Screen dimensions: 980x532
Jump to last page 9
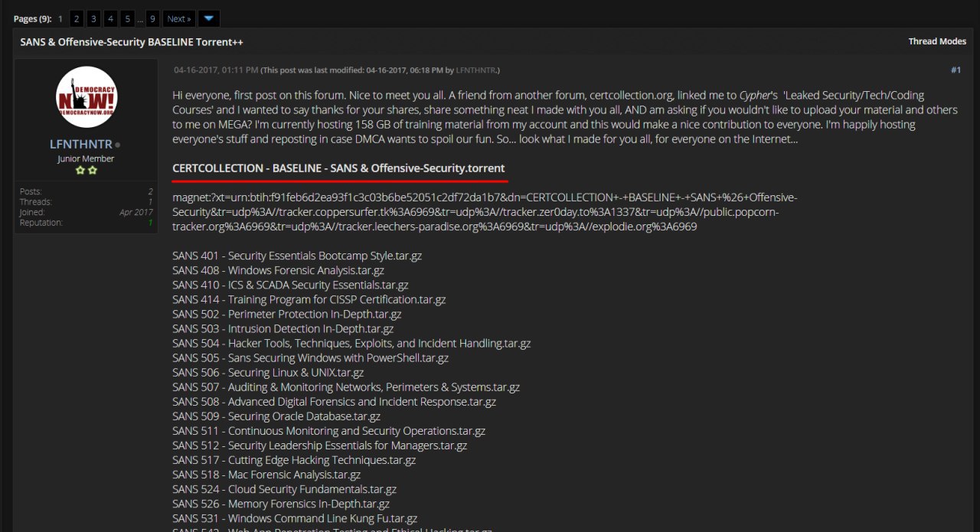coord(153,18)
